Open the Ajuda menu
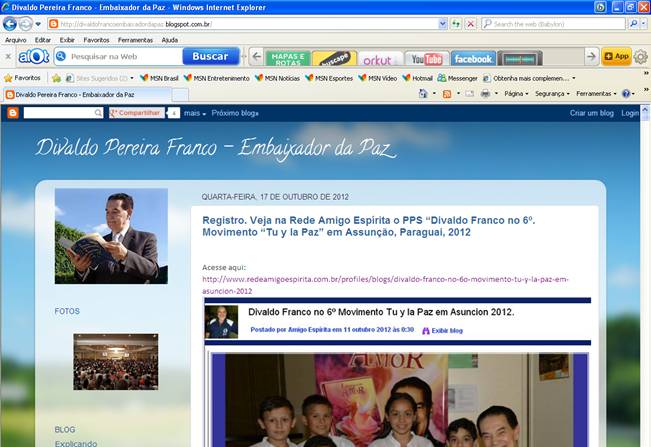Image resolution: width=651 pixels, height=447 pixels. (169, 40)
